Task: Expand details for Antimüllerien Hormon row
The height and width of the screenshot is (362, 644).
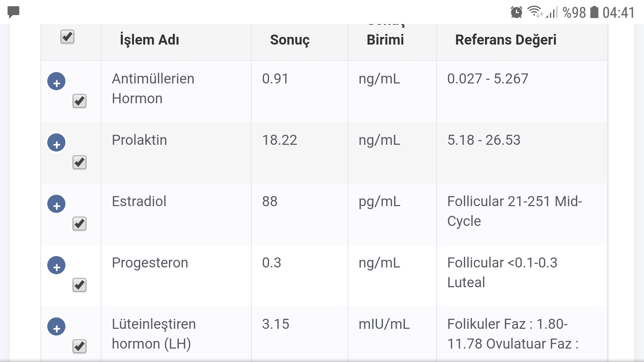Action: [56, 81]
